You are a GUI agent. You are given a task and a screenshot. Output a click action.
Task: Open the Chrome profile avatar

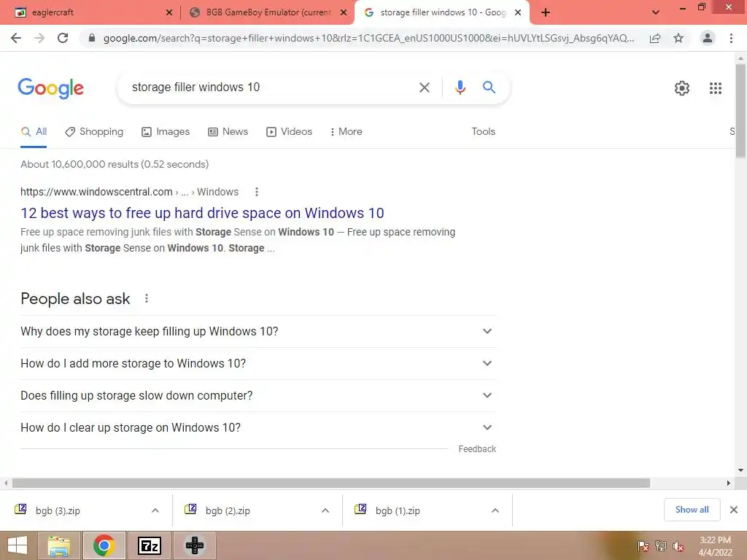pos(708,38)
